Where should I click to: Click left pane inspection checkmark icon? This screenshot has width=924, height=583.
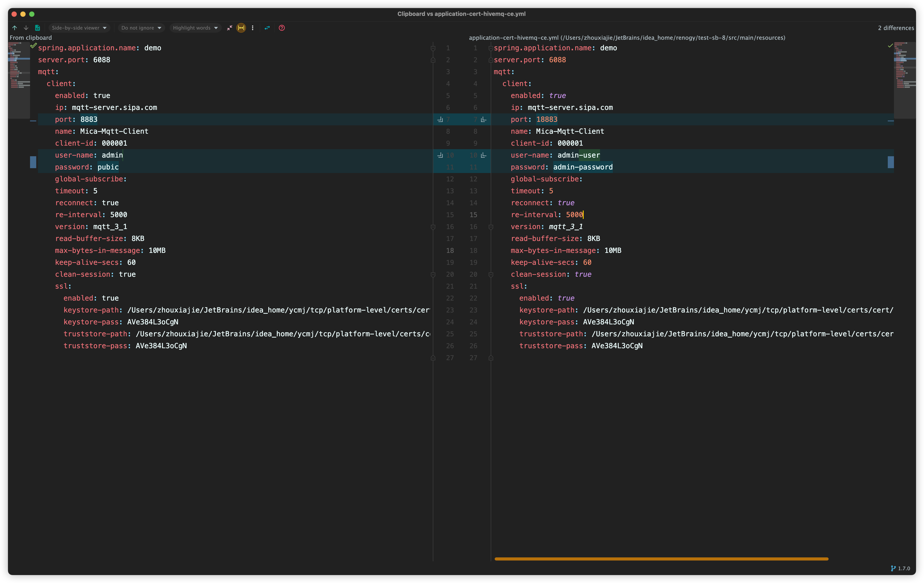33,46
